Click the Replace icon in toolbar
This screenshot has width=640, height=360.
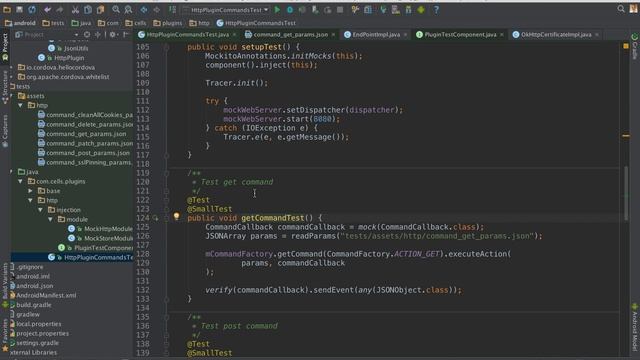pos(128,9)
